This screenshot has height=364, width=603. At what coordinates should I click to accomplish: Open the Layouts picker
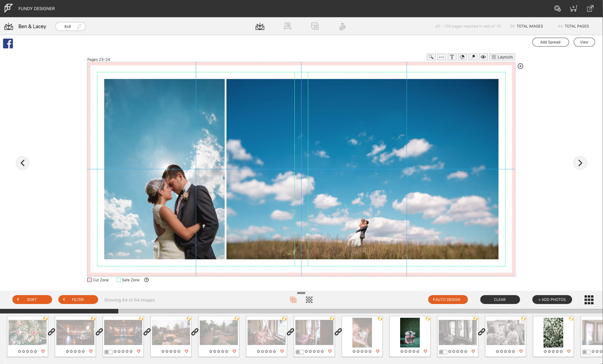click(x=502, y=57)
